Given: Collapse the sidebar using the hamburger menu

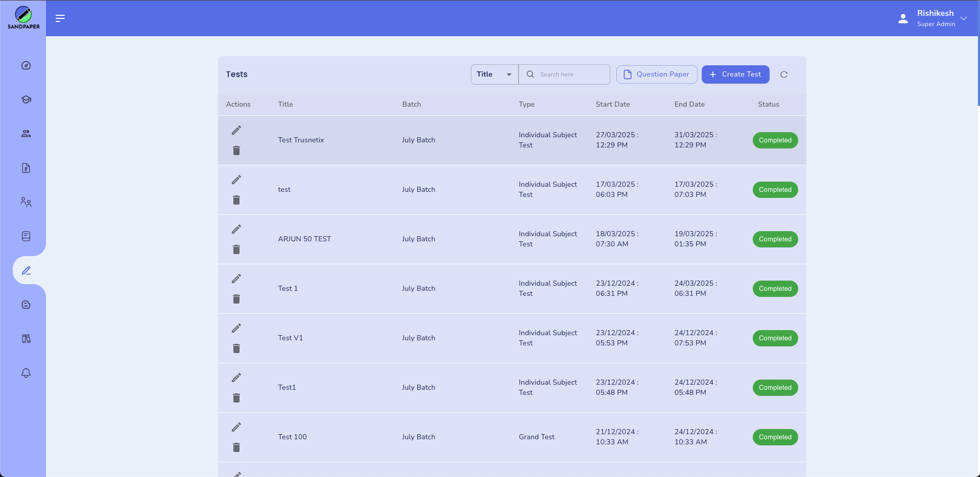Looking at the screenshot, I should (x=60, y=18).
